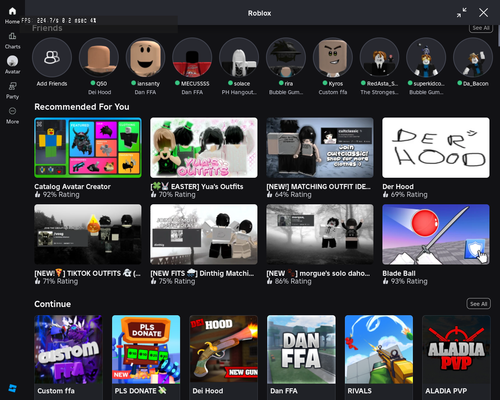Image resolution: width=500 pixels, height=400 pixels.
Task: Open friend superkidco's avatar
Action: [426, 57]
